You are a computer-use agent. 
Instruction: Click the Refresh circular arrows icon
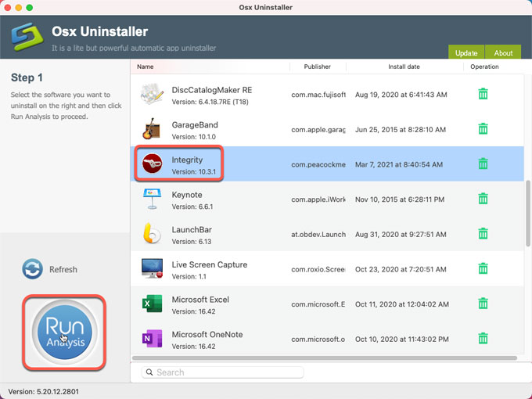(33, 269)
